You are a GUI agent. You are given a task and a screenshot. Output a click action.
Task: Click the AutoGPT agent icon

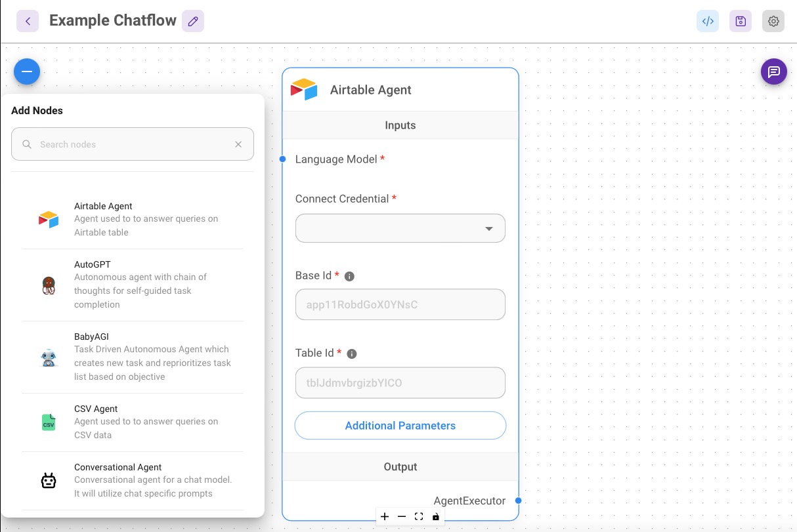tap(48, 284)
